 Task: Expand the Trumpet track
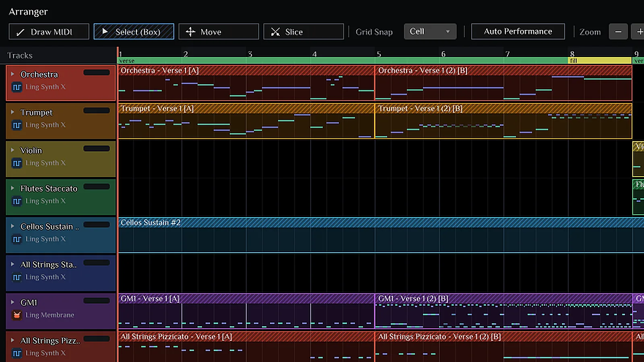(12, 112)
